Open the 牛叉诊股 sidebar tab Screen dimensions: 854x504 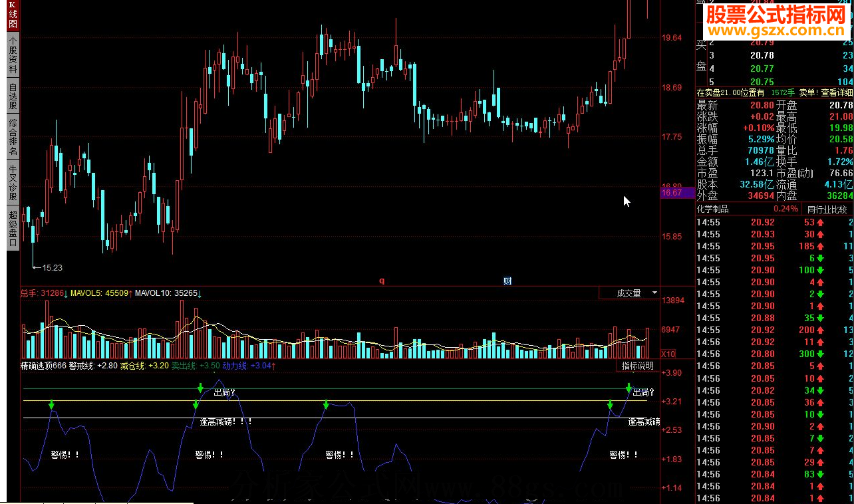tap(13, 182)
